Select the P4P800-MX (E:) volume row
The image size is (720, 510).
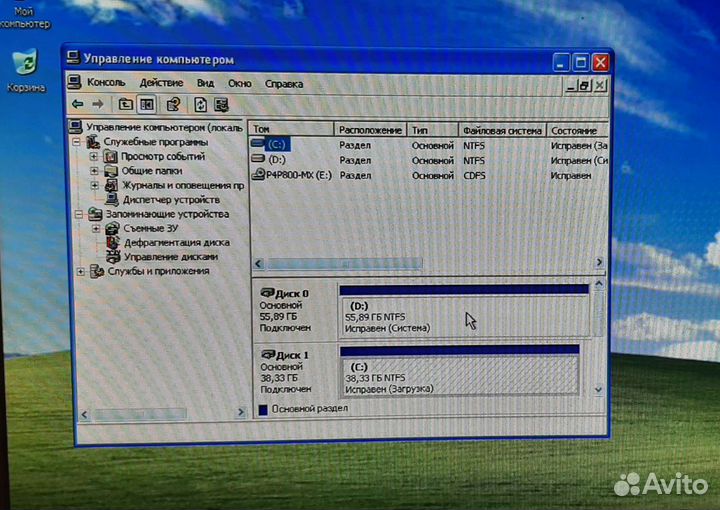click(x=429, y=175)
